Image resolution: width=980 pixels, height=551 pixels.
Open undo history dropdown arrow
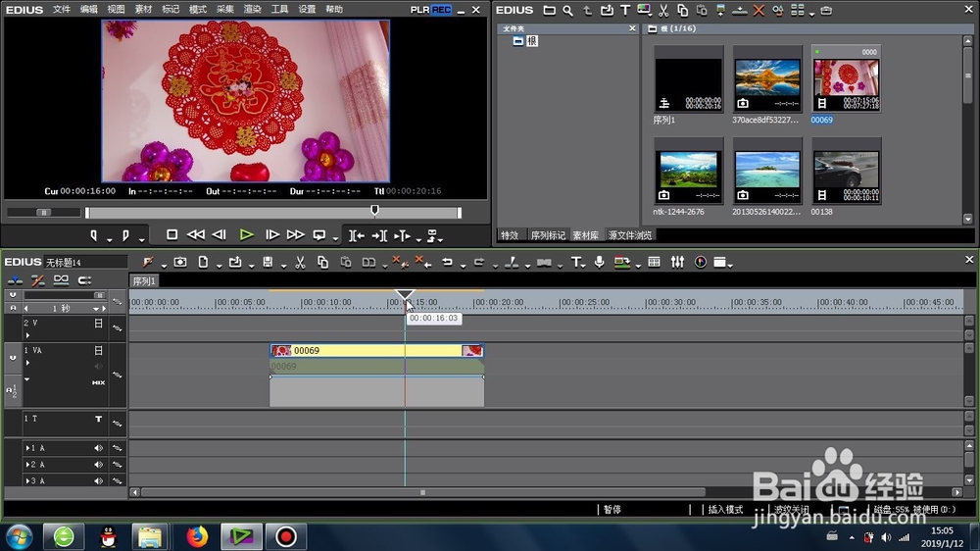(464, 266)
